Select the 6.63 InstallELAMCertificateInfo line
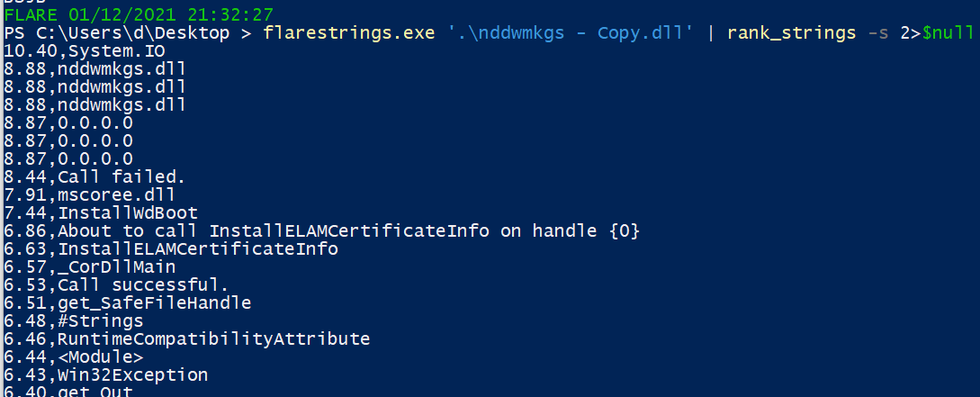The image size is (980, 397). pos(171,248)
